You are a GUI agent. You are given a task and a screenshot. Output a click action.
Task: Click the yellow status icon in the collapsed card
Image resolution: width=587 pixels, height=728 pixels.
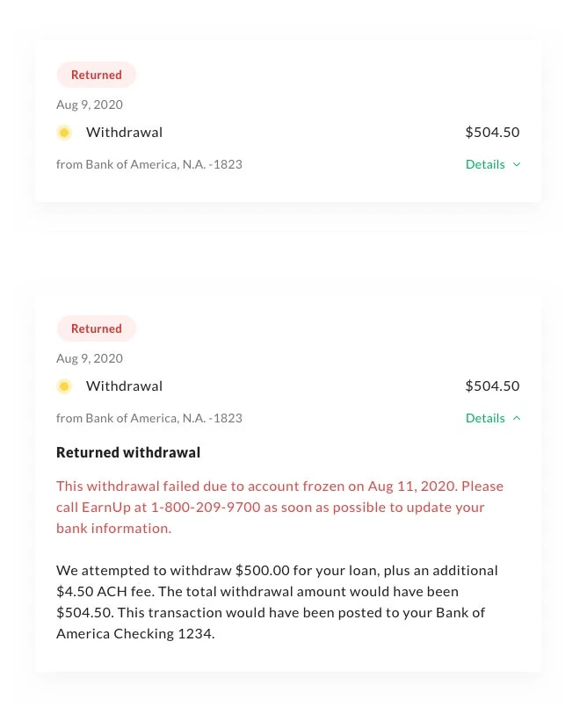point(64,133)
